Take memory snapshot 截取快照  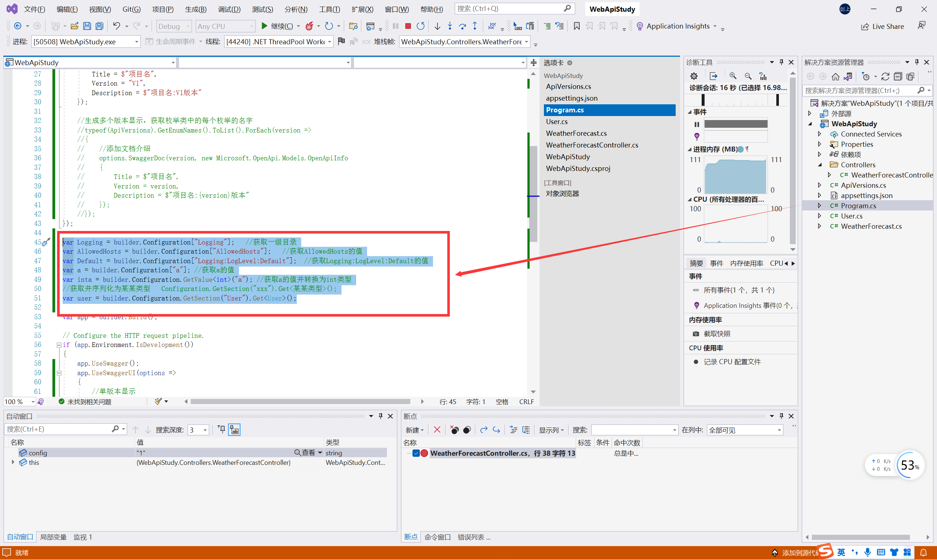[717, 333]
